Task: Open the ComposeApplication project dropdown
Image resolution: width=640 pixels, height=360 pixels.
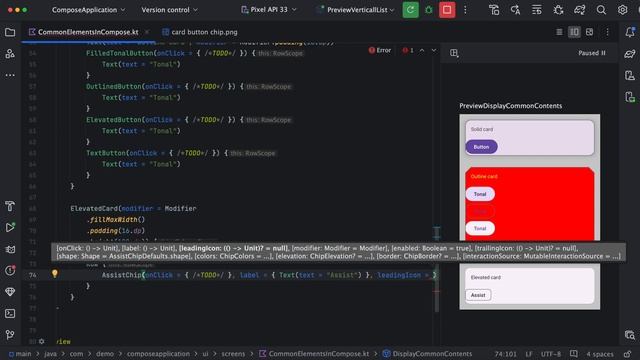Action: pyautogui.click(x=88, y=10)
